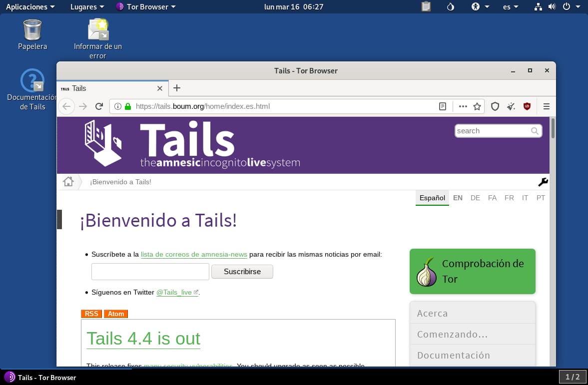Image resolution: width=588 pixels, height=385 pixels.
Task: Click the magnifier icon in the search box
Action: (x=535, y=131)
